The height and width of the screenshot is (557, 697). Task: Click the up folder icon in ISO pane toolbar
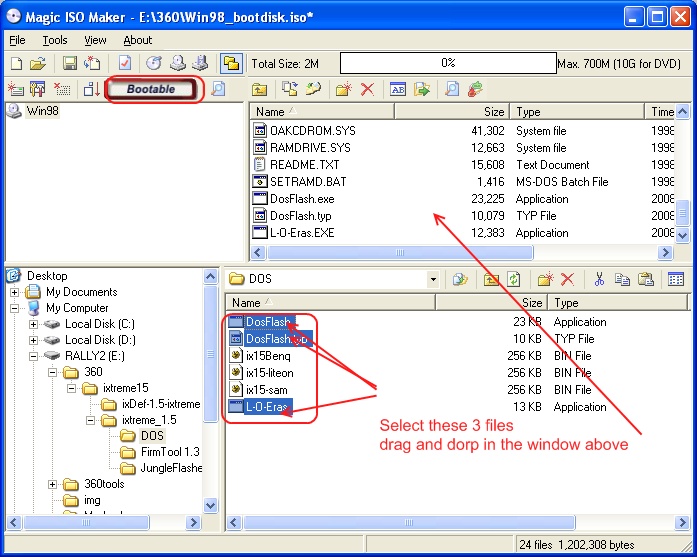click(x=259, y=90)
